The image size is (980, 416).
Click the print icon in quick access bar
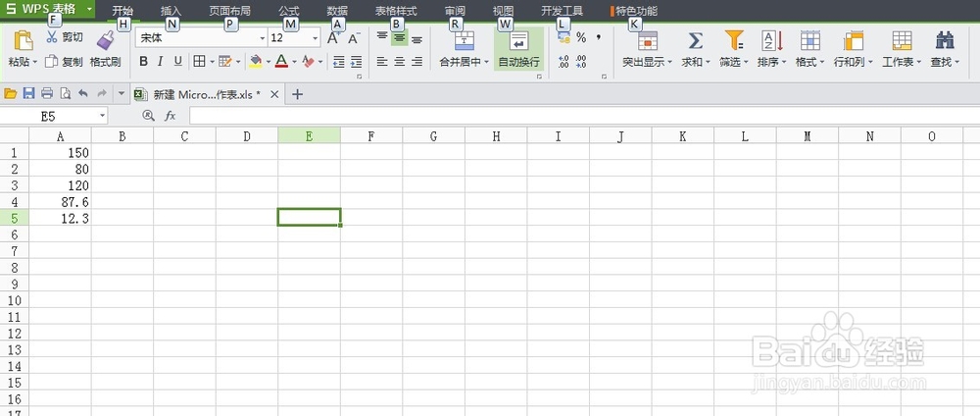click(46, 94)
